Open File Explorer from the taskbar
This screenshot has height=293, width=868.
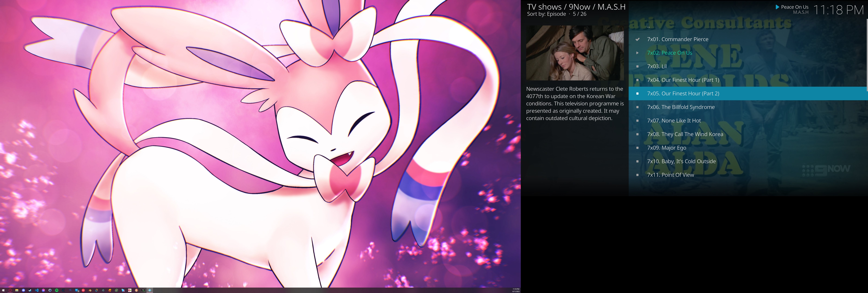pyautogui.click(x=17, y=290)
